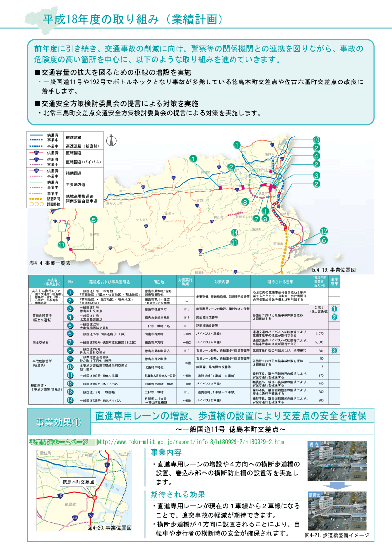Select map marker 13 in the western area
Image resolution: width=392 pixels, height=549 pixels.
coord(61,245)
